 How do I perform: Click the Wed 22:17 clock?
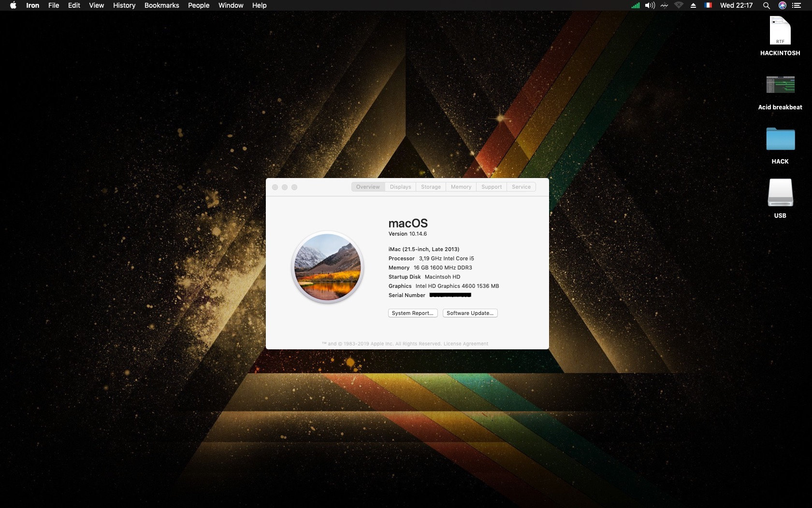[x=737, y=5]
